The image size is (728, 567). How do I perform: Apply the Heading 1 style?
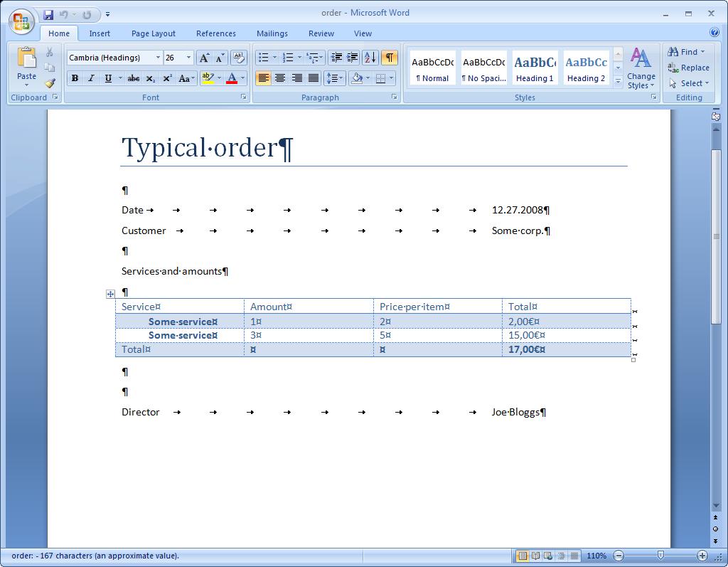[x=535, y=68]
